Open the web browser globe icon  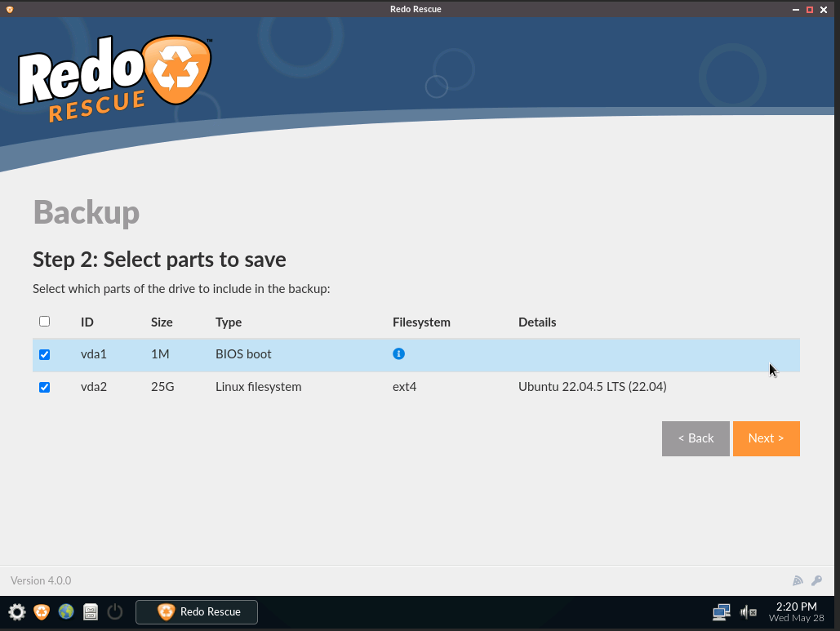[66, 611]
